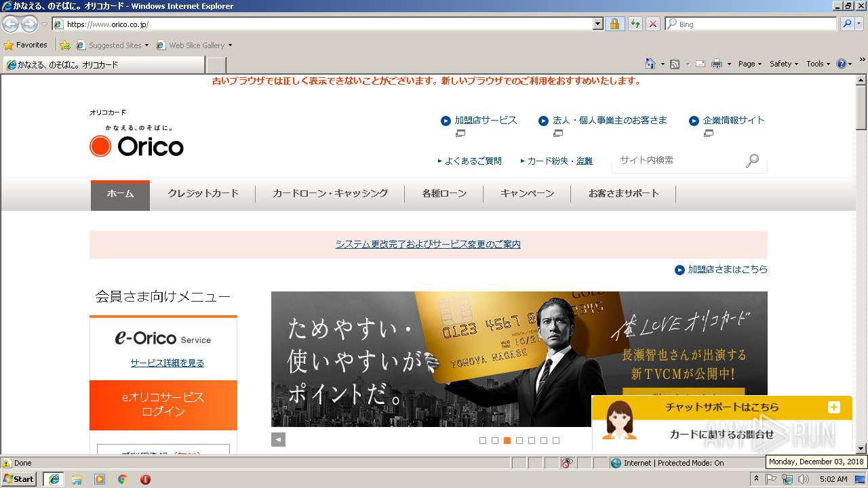The width and height of the screenshot is (868, 488).
Task: Open the Tools menu dropdown
Action: click(x=818, y=64)
